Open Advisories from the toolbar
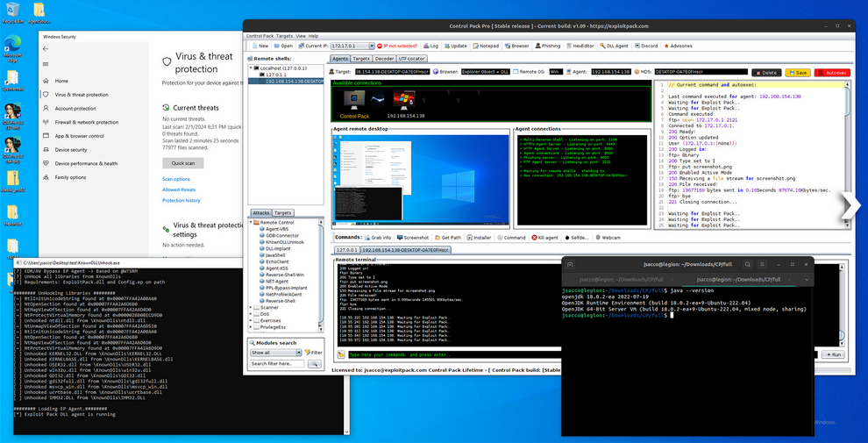This screenshot has height=443, width=868. [677, 46]
